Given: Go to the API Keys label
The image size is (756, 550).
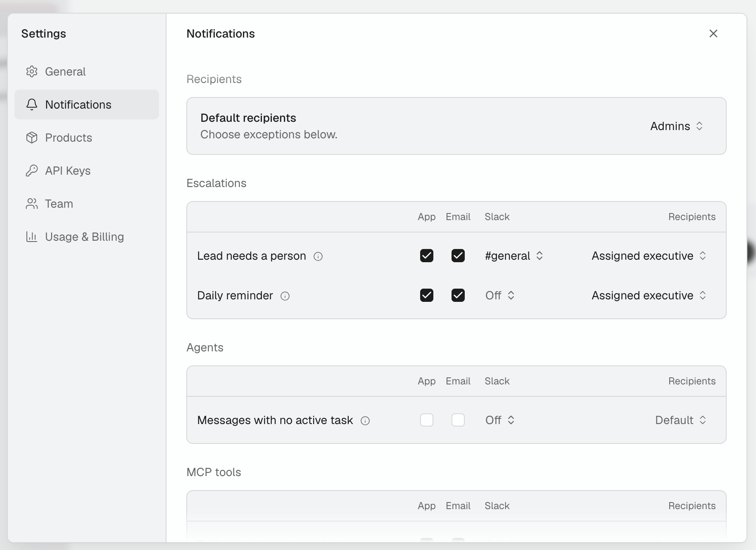Looking at the screenshot, I should pos(68,171).
